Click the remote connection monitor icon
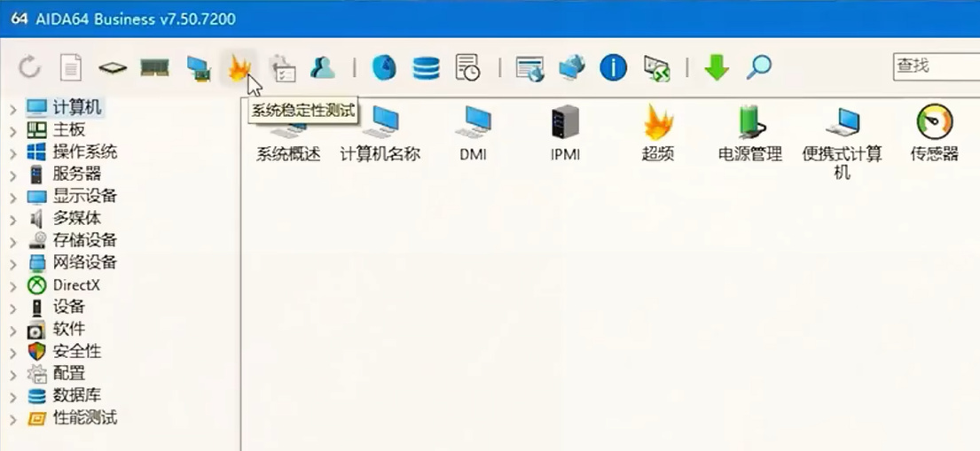 click(x=657, y=68)
